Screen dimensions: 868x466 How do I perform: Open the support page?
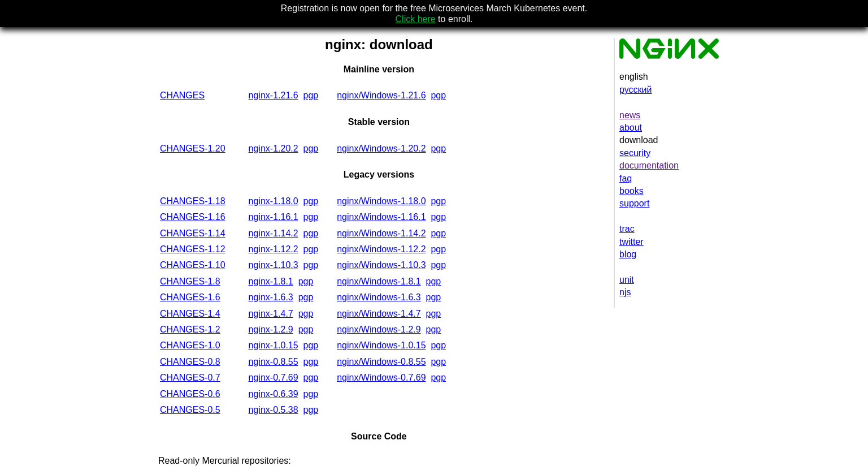pos(634,204)
